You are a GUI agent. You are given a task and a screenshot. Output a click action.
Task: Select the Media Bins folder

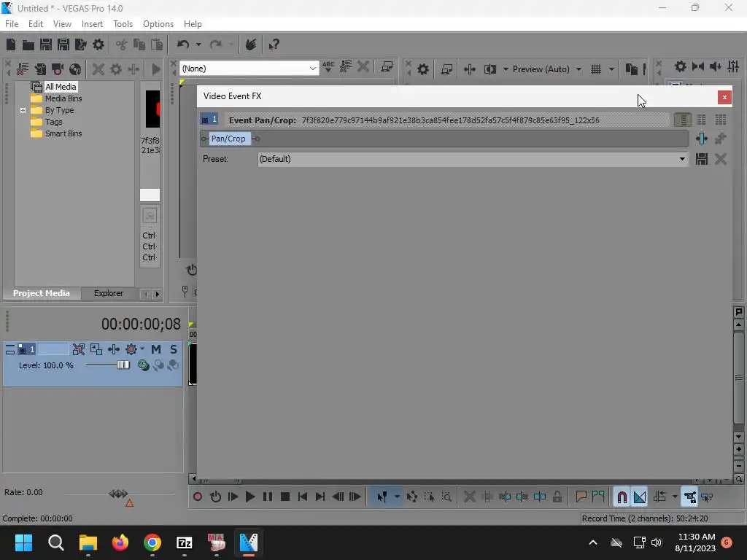63,98
